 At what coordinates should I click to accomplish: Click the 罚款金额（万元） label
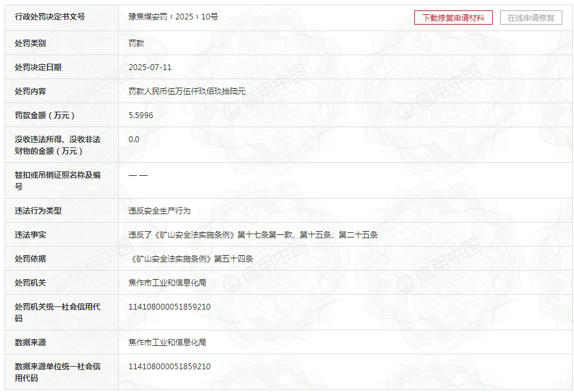pyautogui.click(x=45, y=116)
